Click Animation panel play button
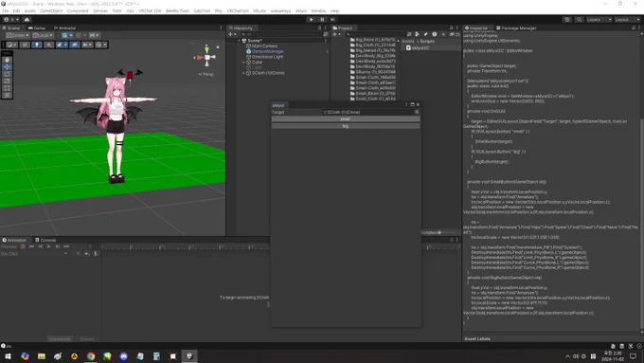The width and height of the screenshot is (644, 363). pyautogui.click(x=48, y=246)
